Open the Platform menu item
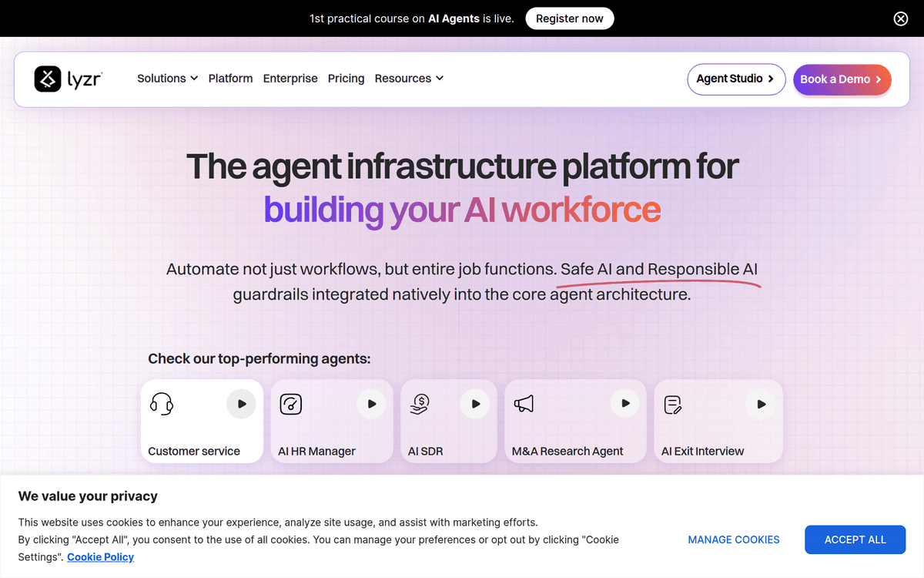The image size is (924, 578). click(230, 79)
